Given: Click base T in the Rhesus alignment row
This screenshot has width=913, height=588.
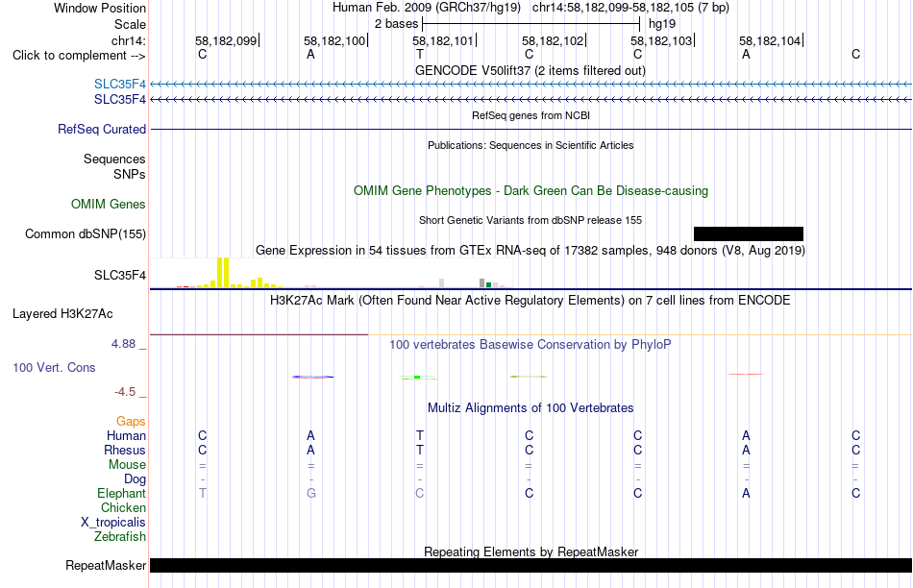Looking at the screenshot, I should 420,450.
